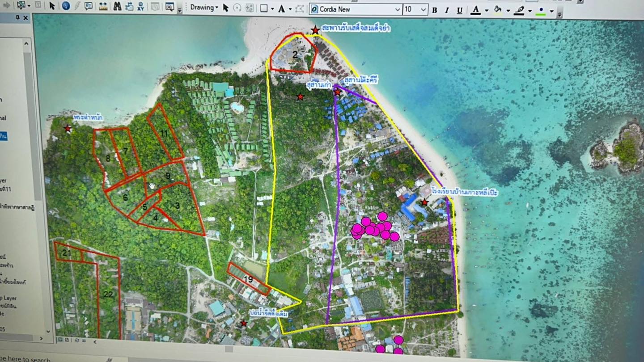The height and width of the screenshot is (362, 644).
Task: Toggle Underline text formatting
Action: [x=459, y=10]
